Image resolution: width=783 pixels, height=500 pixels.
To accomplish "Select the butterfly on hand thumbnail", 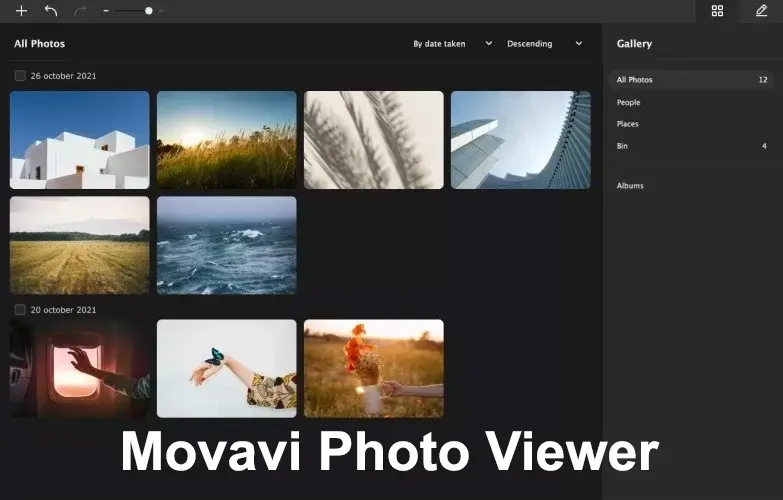I will point(227,369).
